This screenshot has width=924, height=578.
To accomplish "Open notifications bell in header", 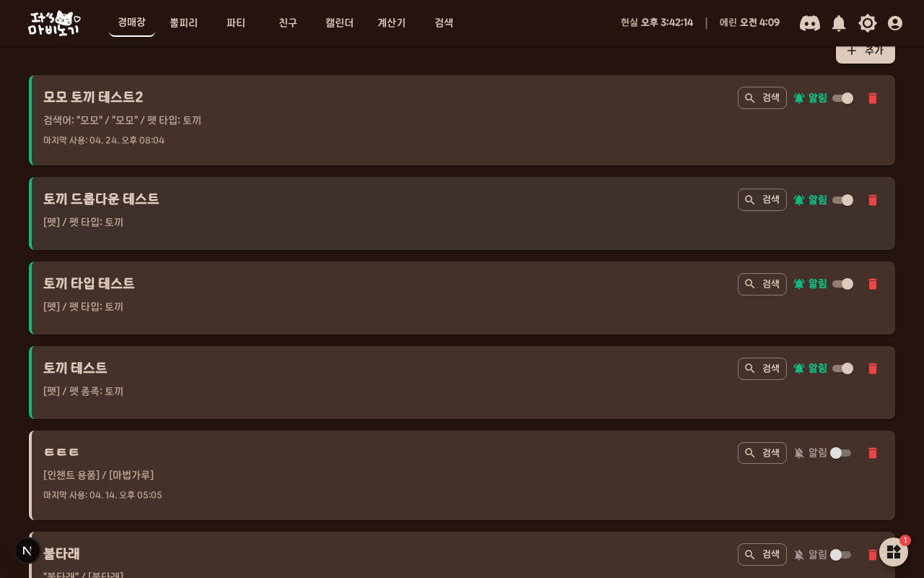I will pyautogui.click(x=839, y=23).
